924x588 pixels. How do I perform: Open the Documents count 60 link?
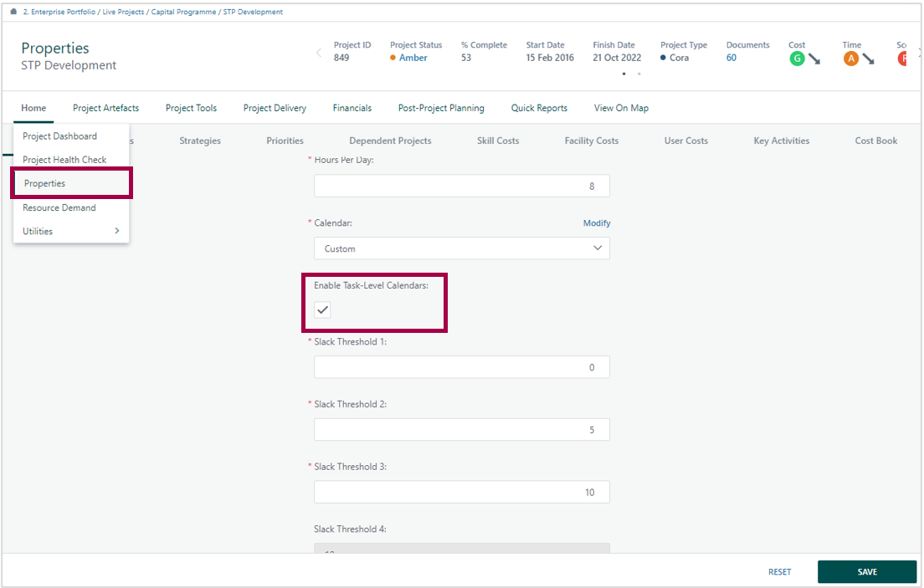(x=731, y=58)
